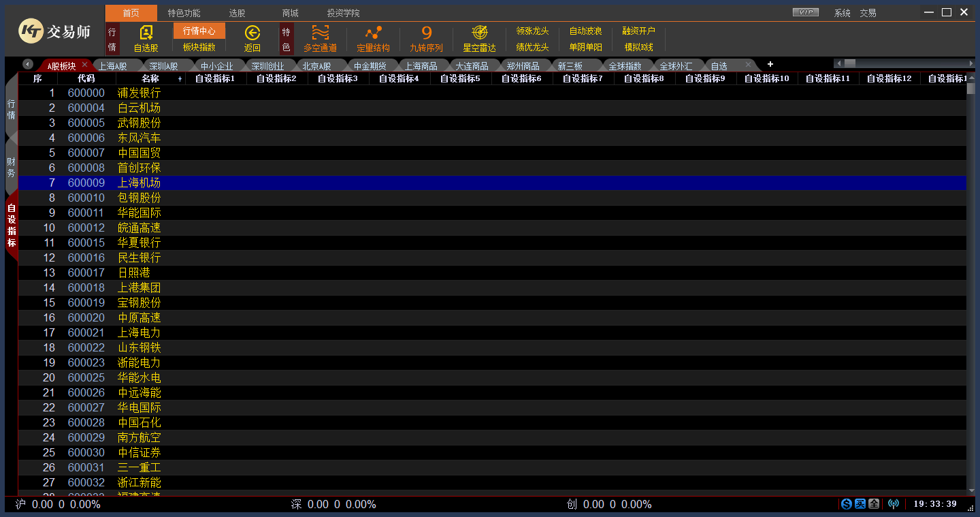This screenshot has width=980, height=517.
Task: Select the 自设指标 vertical side tab
Action: click(12, 225)
